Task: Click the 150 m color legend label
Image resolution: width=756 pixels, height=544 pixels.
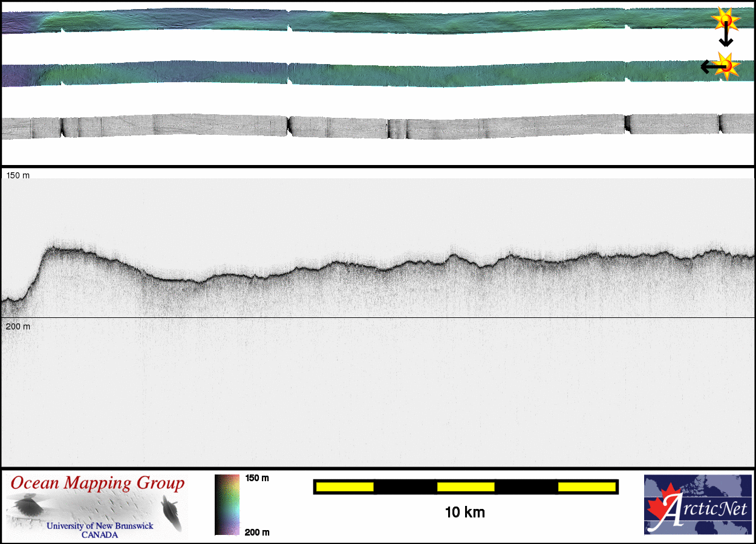Action: coord(256,478)
